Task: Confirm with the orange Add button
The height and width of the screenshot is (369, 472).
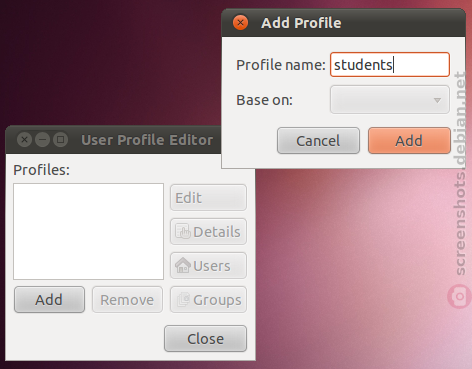Action: point(409,140)
